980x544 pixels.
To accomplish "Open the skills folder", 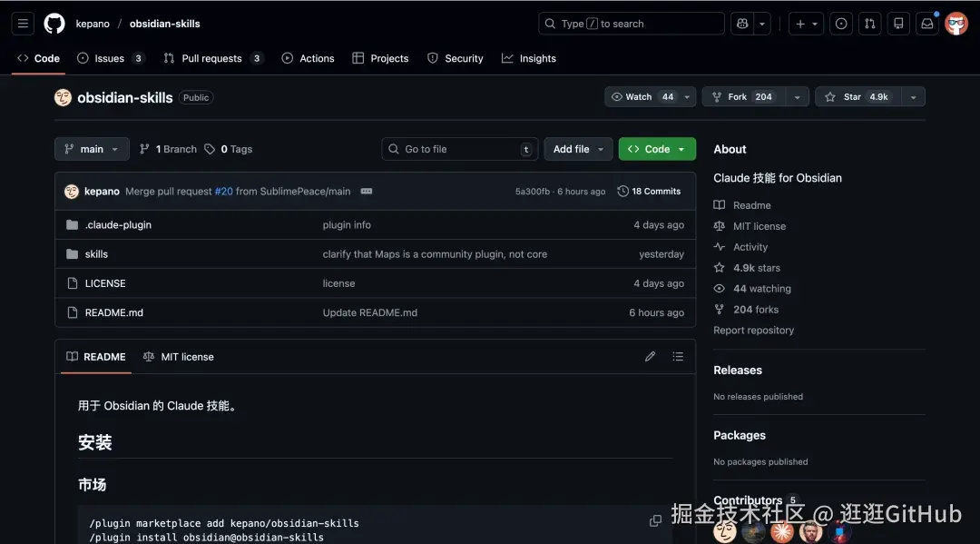I will click(x=96, y=254).
